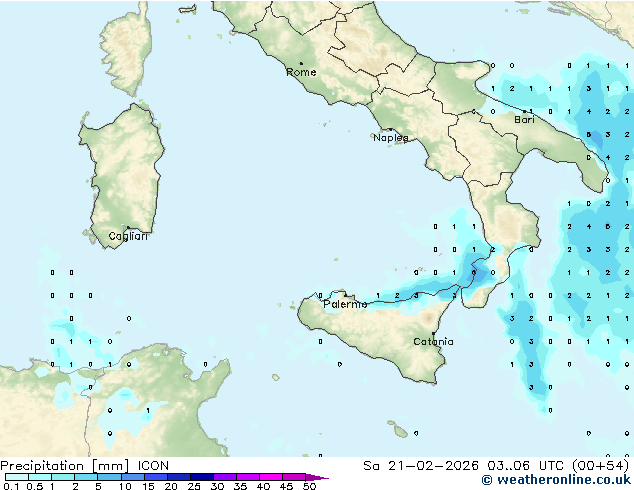Select the 1–2 mm legend color swatch
Viewport: 634px width, 490px height.
(63, 477)
